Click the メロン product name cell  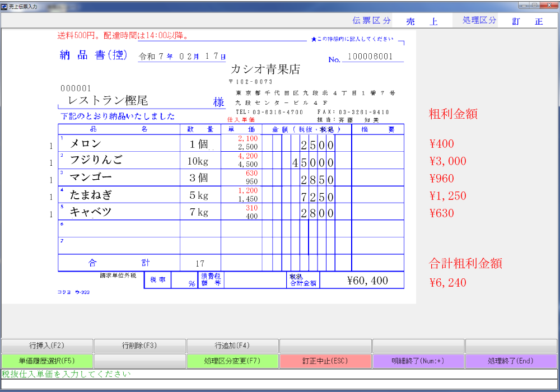pyautogui.click(x=86, y=144)
